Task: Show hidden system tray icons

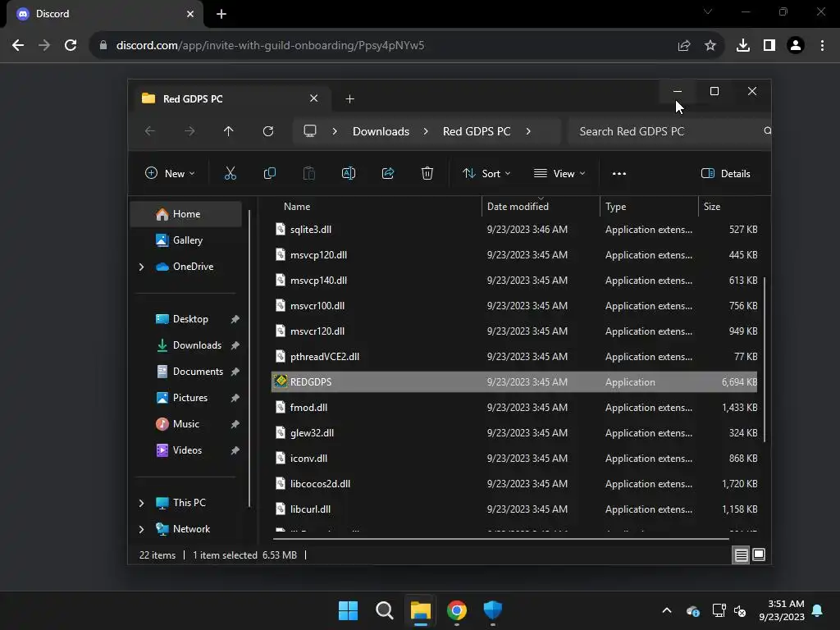Action: coord(666,610)
